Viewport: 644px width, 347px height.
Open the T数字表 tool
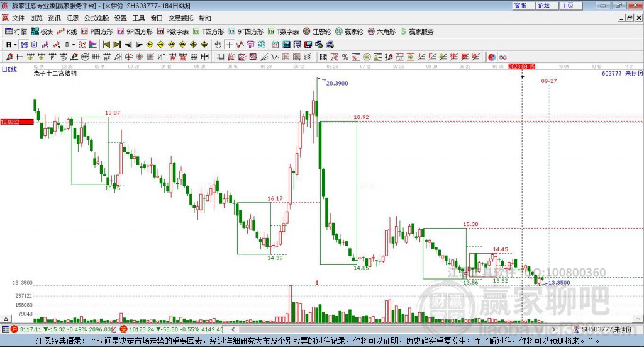(x=283, y=31)
